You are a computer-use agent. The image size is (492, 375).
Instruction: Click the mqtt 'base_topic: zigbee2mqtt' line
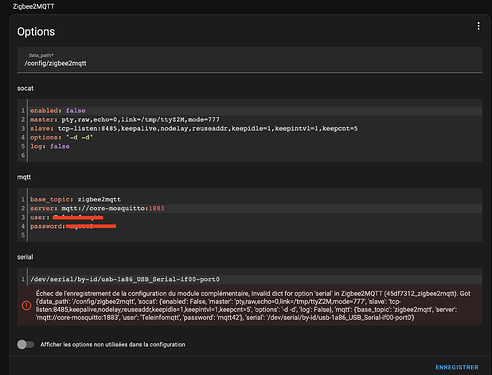tap(255, 199)
